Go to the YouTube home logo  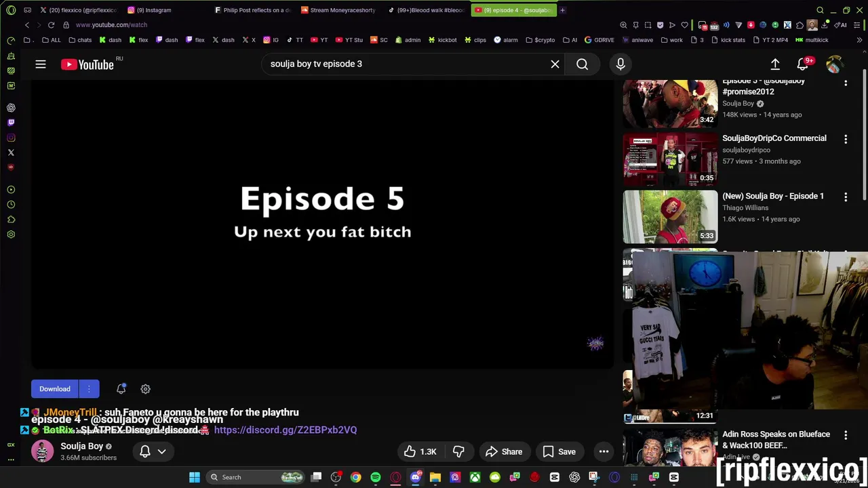[87, 64]
